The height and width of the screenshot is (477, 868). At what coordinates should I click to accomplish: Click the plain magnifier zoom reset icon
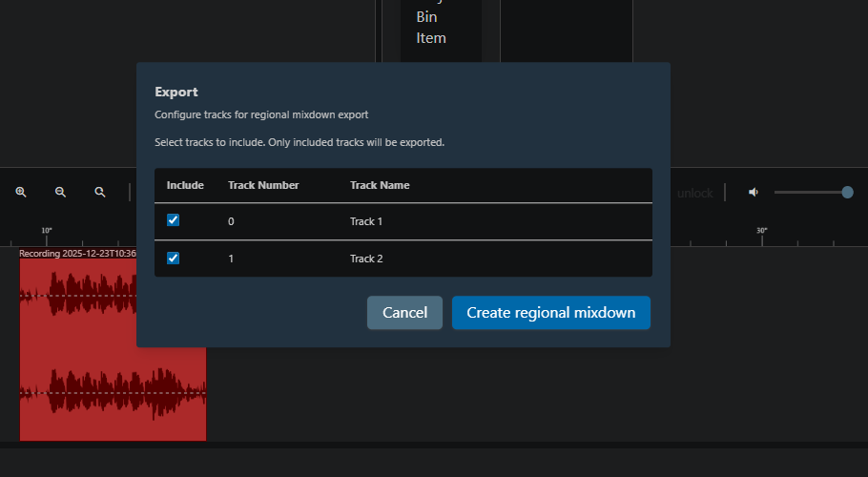tap(99, 192)
